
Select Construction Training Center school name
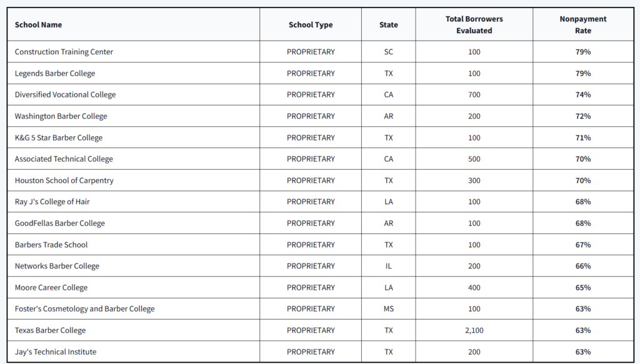point(64,52)
